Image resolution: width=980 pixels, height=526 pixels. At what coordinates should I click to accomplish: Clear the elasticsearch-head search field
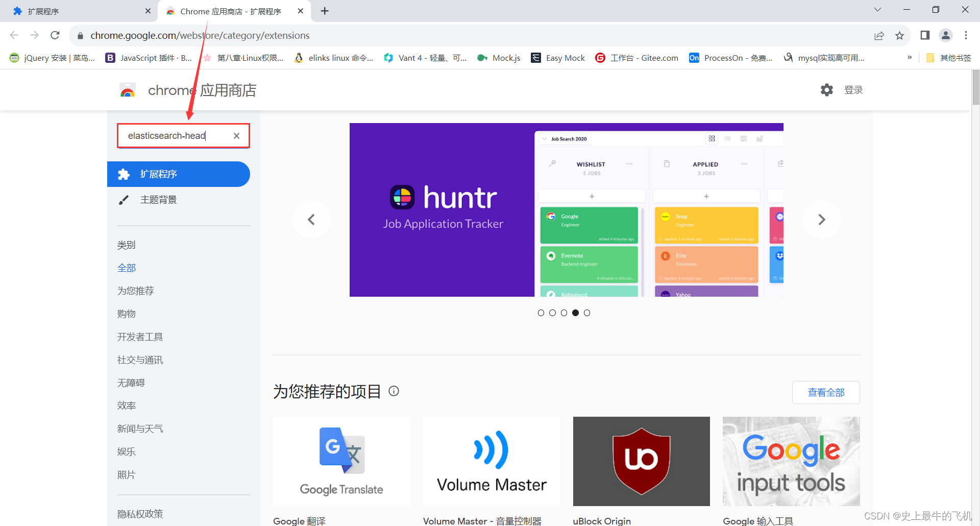(236, 136)
